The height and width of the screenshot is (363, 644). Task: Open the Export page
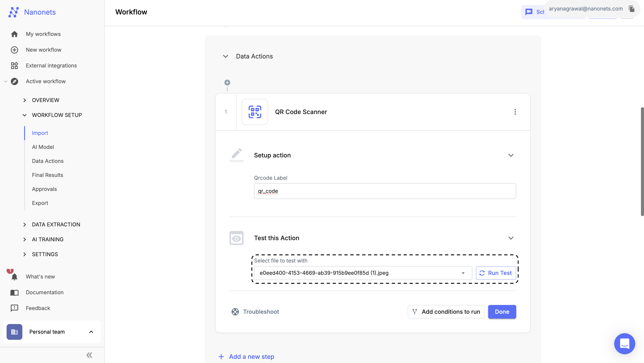tap(40, 203)
